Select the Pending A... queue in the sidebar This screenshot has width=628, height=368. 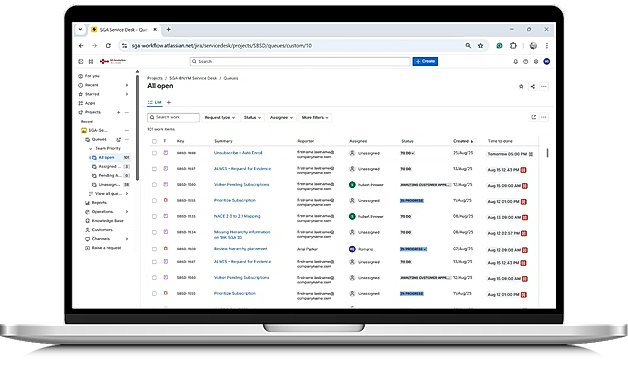click(110, 175)
